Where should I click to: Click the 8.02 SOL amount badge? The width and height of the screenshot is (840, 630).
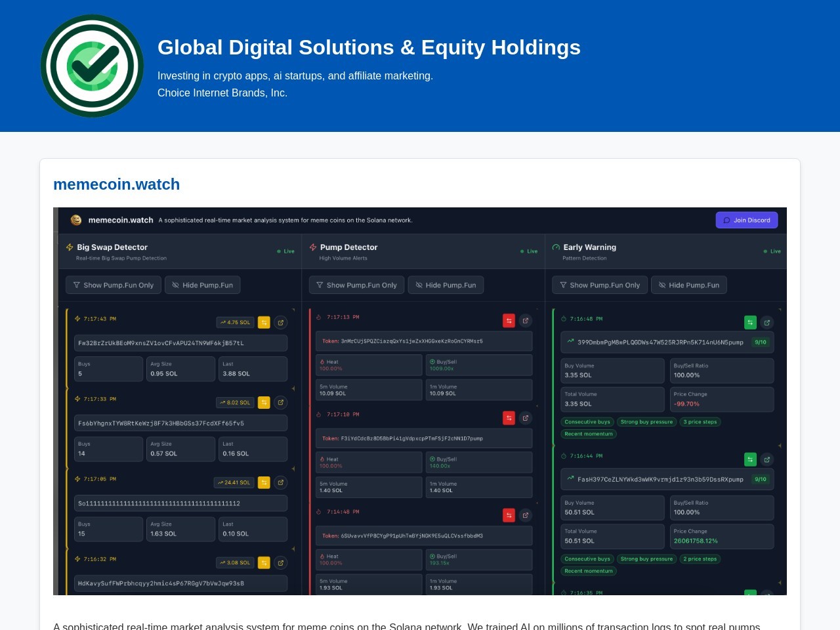tap(235, 402)
